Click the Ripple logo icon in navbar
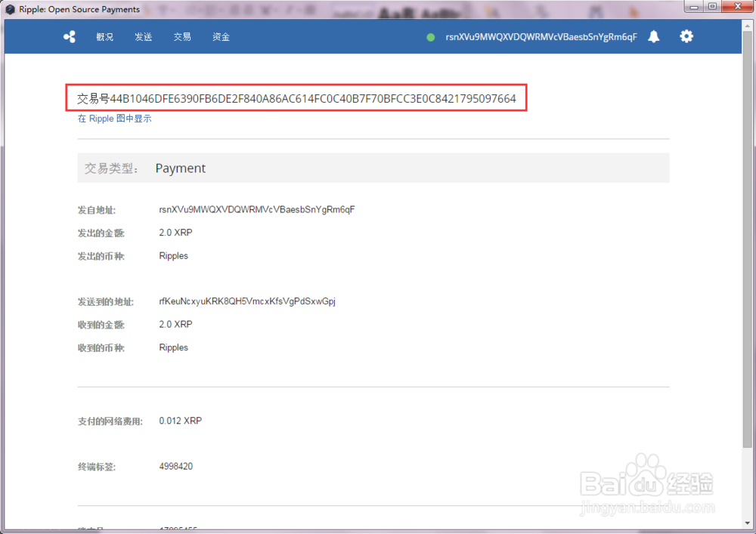The width and height of the screenshot is (756, 534). coord(70,36)
